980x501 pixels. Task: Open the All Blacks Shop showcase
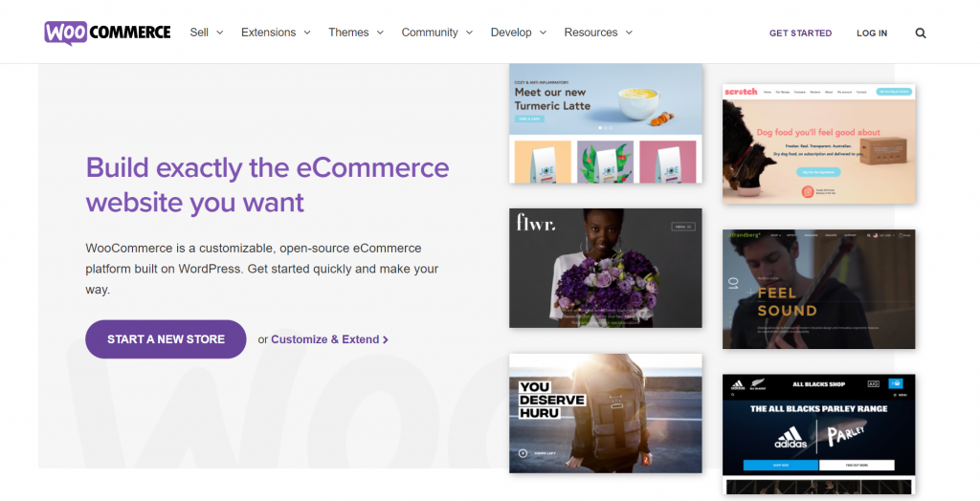coord(819,434)
